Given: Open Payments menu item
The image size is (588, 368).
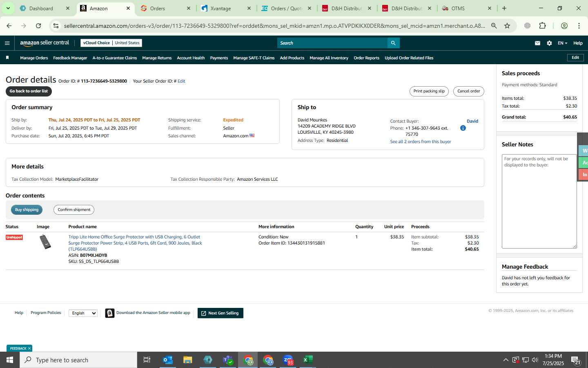Looking at the screenshot, I should tap(219, 58).
